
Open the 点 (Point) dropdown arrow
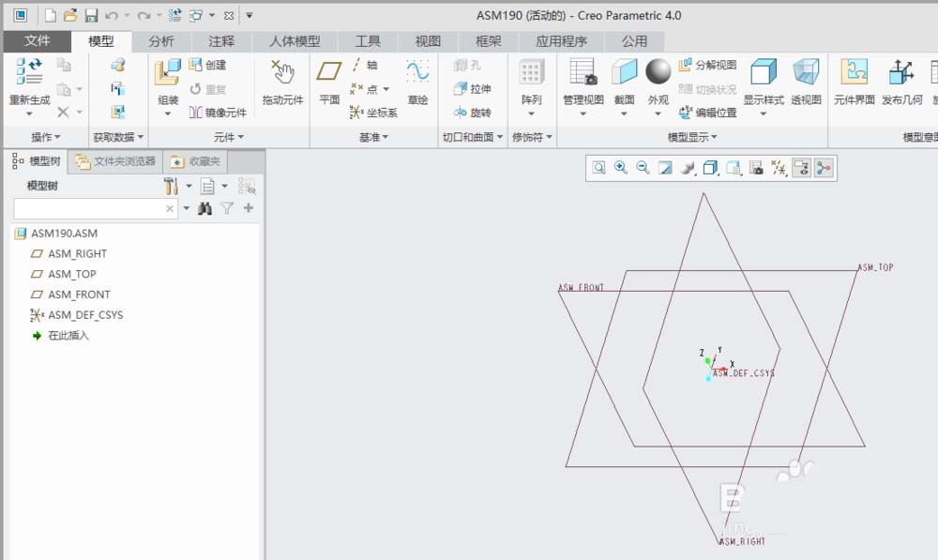pyautogui.click(x=386, y=89)
